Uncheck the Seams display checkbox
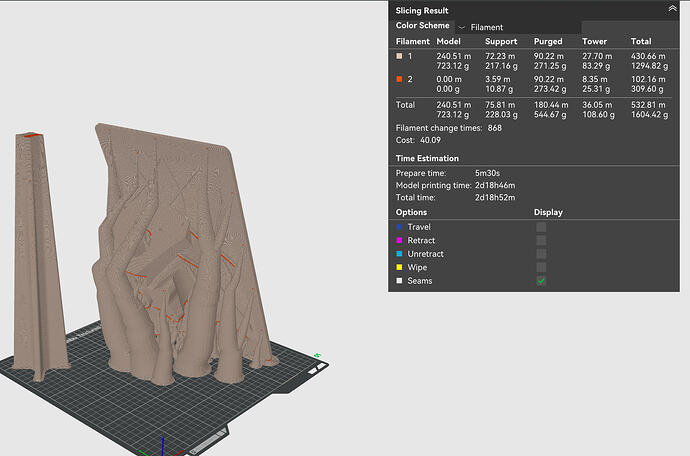This screenshot has width=690, height=456. point(541,281)
